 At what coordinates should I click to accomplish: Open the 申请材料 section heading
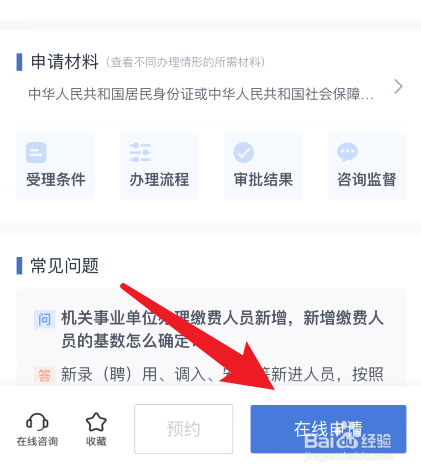click(65, 62)
